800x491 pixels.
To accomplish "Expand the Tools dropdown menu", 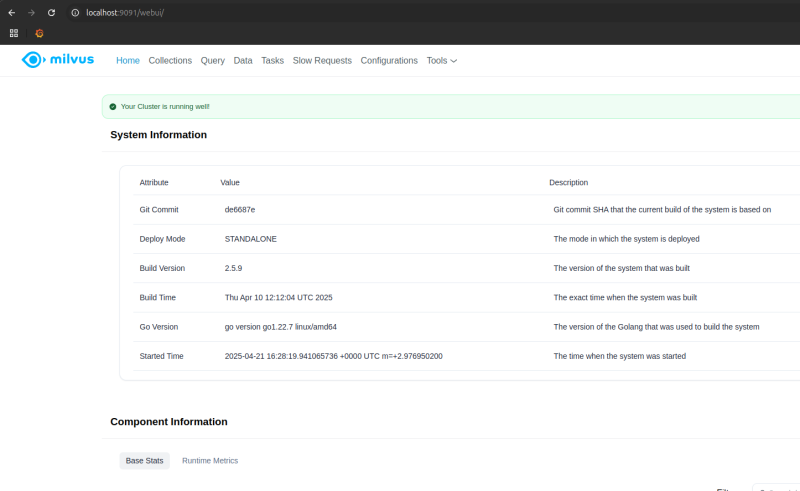I will coord(441,61).
